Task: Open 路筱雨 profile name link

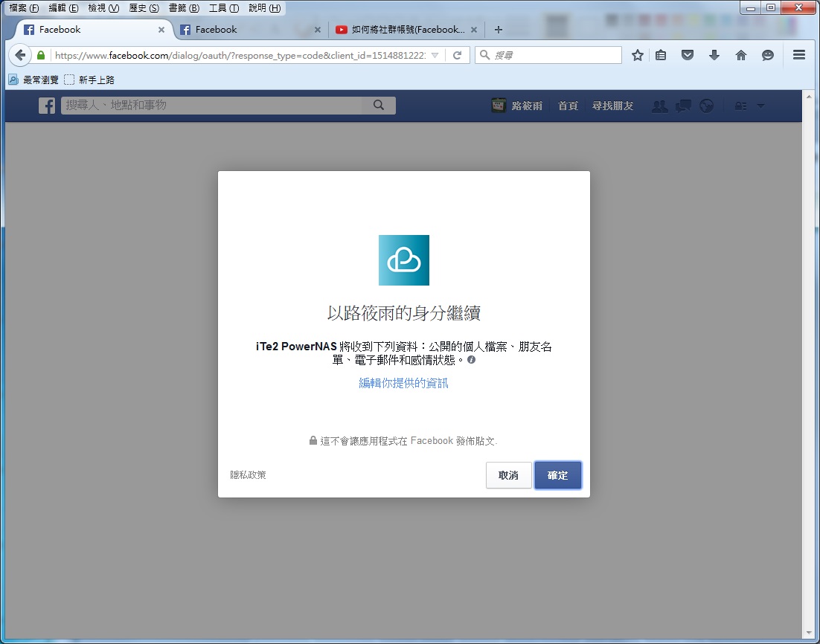Action: tap(527, 106)
